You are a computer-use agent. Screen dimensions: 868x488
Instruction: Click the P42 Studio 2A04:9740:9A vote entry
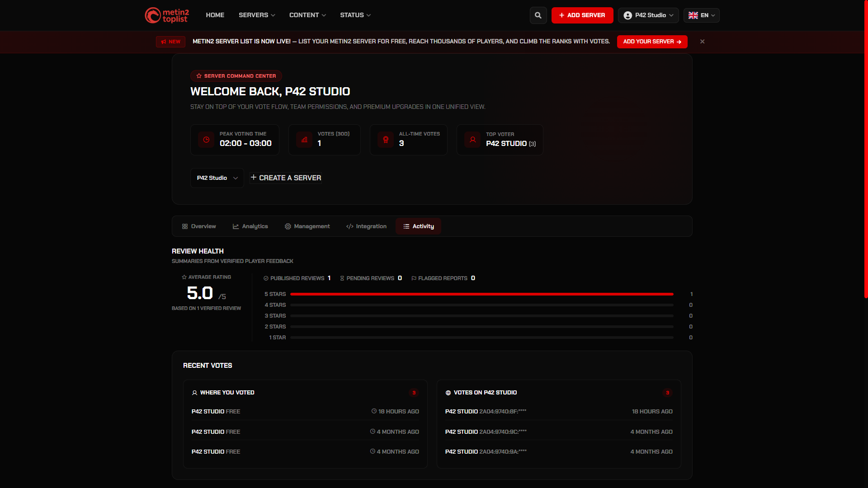pyautogui.click(x=559, y=451)
